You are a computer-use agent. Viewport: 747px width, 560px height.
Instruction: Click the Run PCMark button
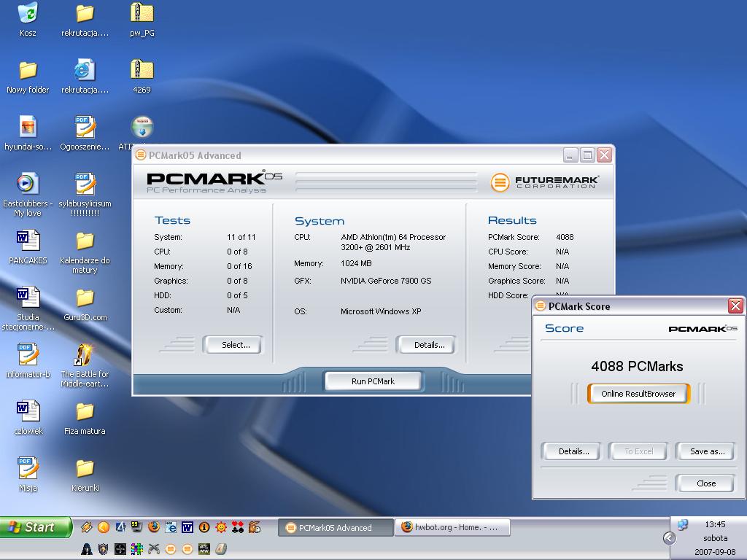tap(373, 381)
